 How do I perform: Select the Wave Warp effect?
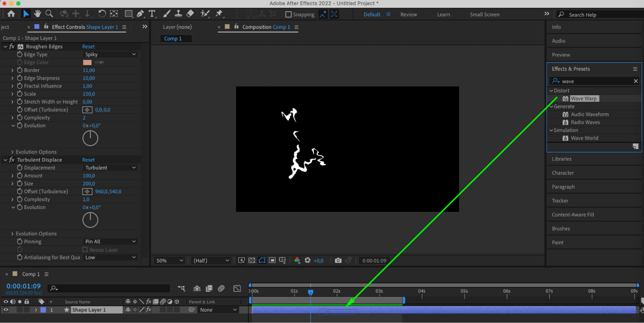(x=583, y=99)
